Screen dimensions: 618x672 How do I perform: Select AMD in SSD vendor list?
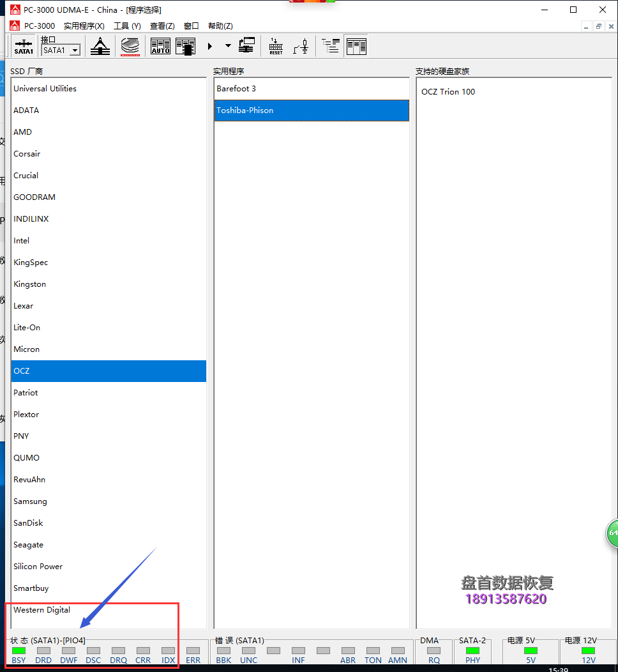pyautogui.click(x=109, y=132)
